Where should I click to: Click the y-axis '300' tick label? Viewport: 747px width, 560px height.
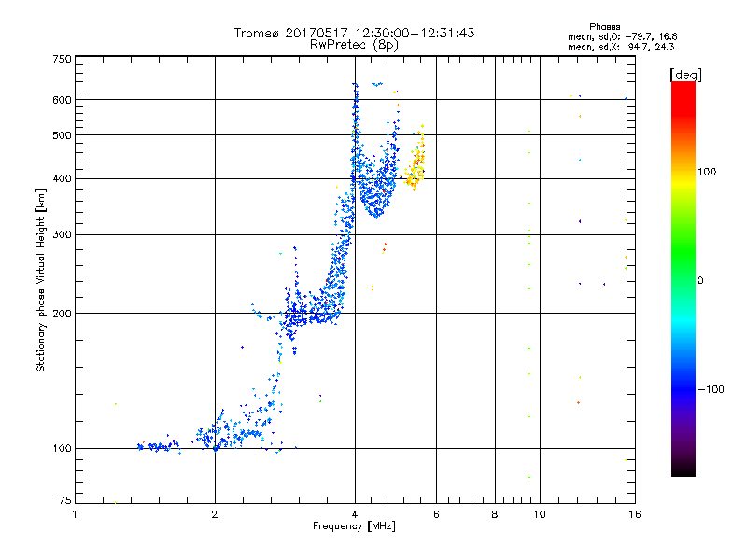pos(62,234)
